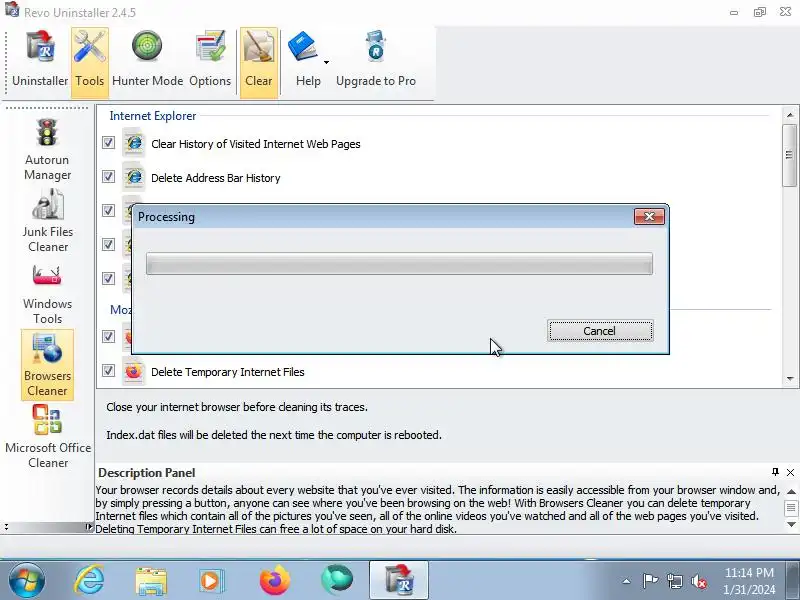The height and width of the screenshot is (600, 800).
Task: Open Windows Media Player from the taskbar
Action: tap(211, 581)
